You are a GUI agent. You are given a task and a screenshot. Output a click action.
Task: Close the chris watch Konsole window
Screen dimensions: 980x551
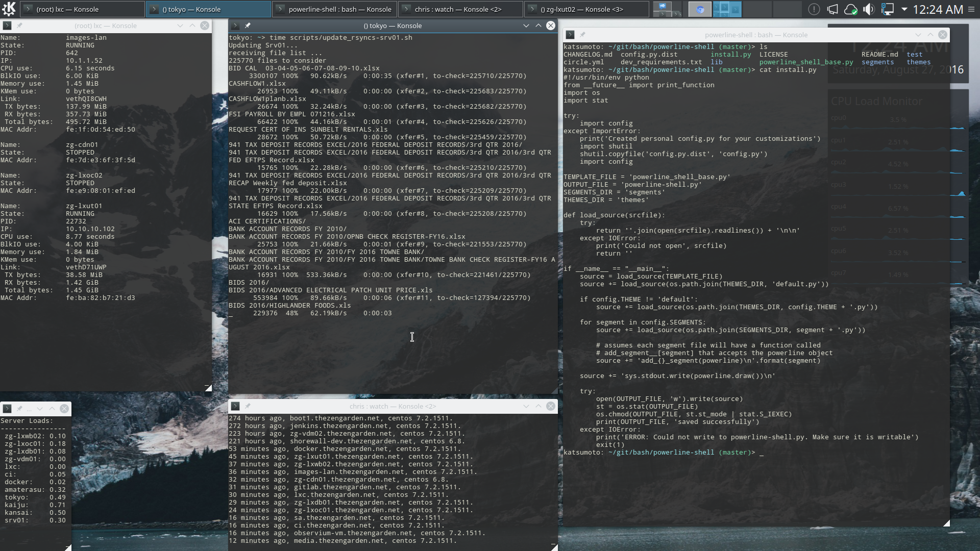click(x=551, y=406)
